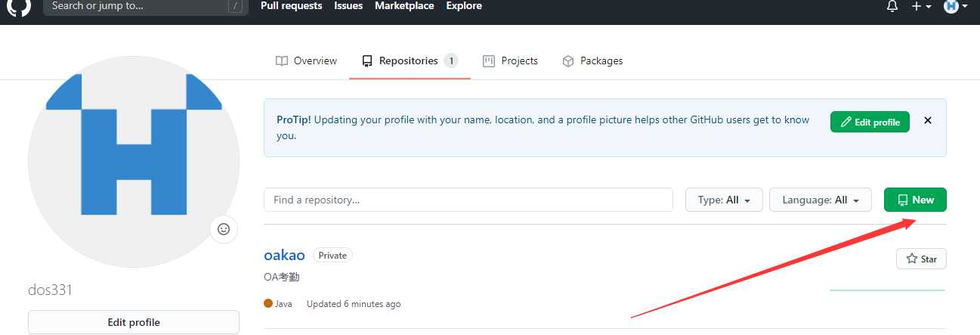The height and width of the screenshot is (335, 980).
Task: Go to Issues in the top navigation
Action: [x=348, y=6]
